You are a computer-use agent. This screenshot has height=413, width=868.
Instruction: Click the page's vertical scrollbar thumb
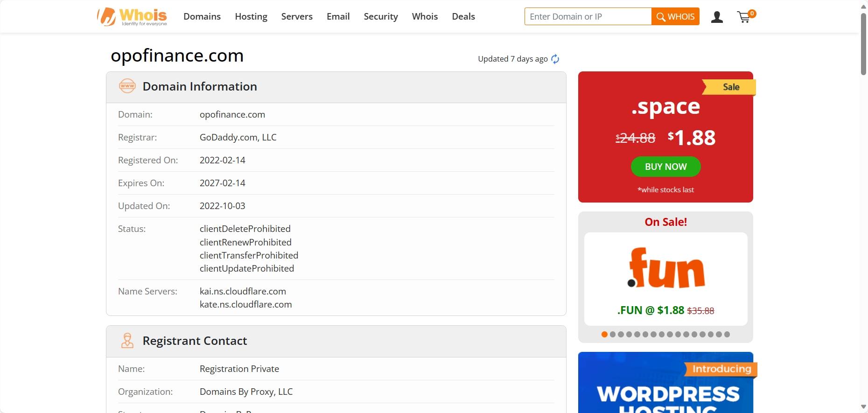point(863,43)
